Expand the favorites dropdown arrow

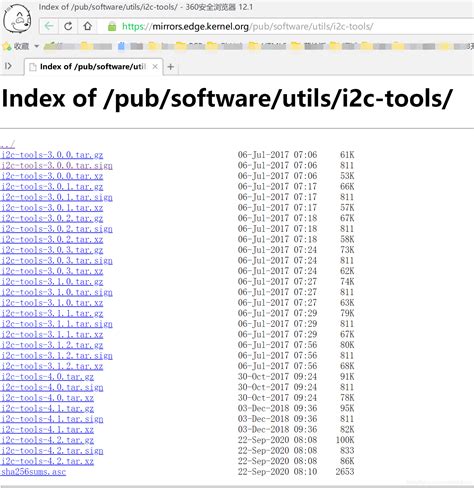click(x=37, y=46)
